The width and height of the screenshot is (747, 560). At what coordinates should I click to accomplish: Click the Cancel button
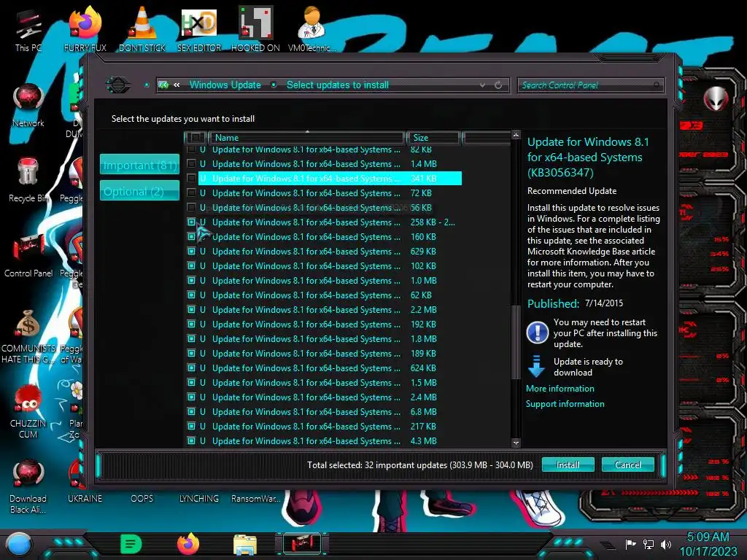tap(627, 464)
